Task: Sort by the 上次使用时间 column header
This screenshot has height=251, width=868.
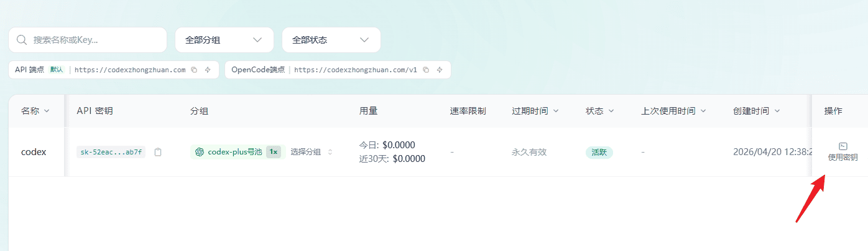Action: 675,111
